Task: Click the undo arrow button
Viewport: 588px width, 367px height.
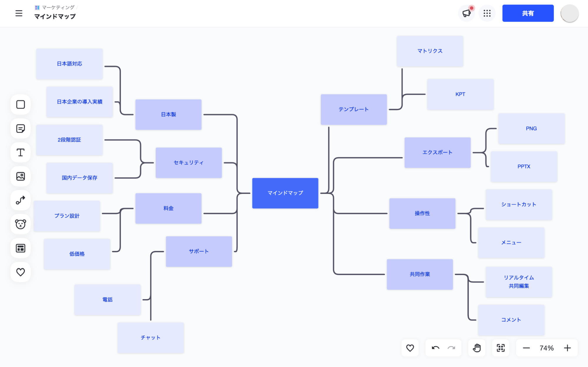Action: [x=435, y=348]
